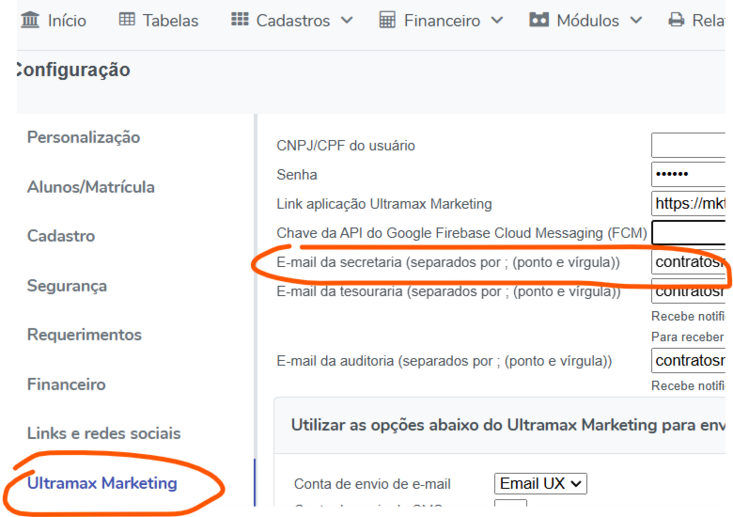This screenshot has width=733, height=517.
Task: Open the Personalização settings tab
Action: tap(84, 137)
